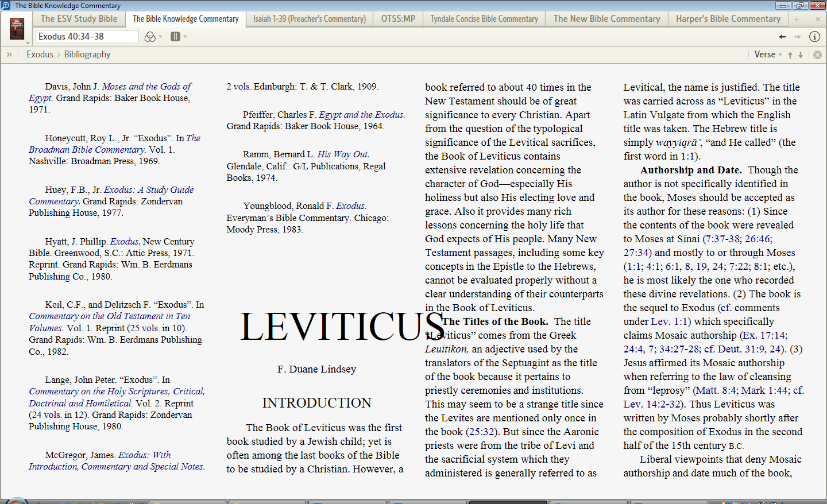
Task: Click the 'Authorship and Date.' subheading
Action: point(691,170)
